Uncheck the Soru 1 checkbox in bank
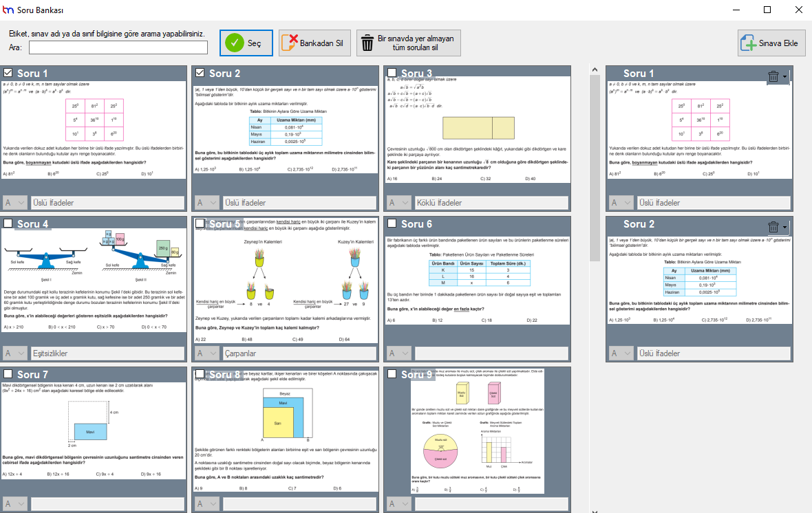This screenshot has height=513, width=812. [8, 73]
